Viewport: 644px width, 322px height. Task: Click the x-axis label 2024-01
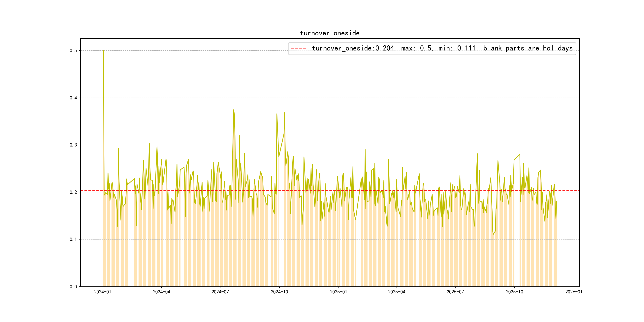pyautogui.click(x=103, y=292)
